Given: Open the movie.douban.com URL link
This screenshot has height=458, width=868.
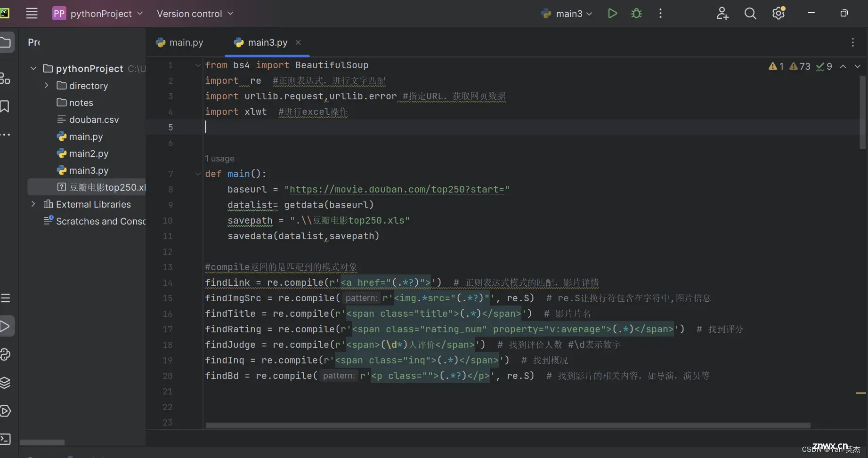Looking at the screenshot, I should point(397,189).
